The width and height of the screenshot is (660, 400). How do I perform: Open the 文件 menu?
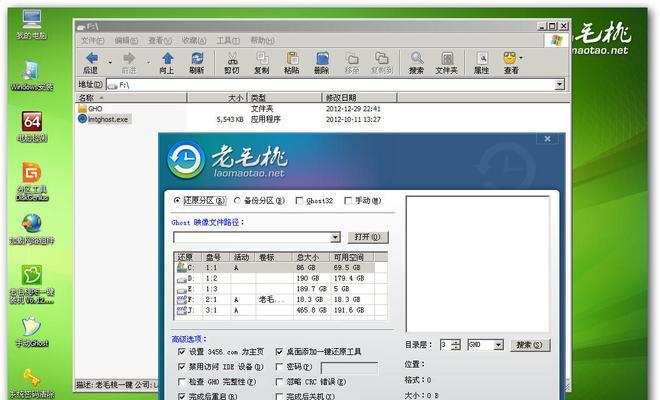coord(92,40)
